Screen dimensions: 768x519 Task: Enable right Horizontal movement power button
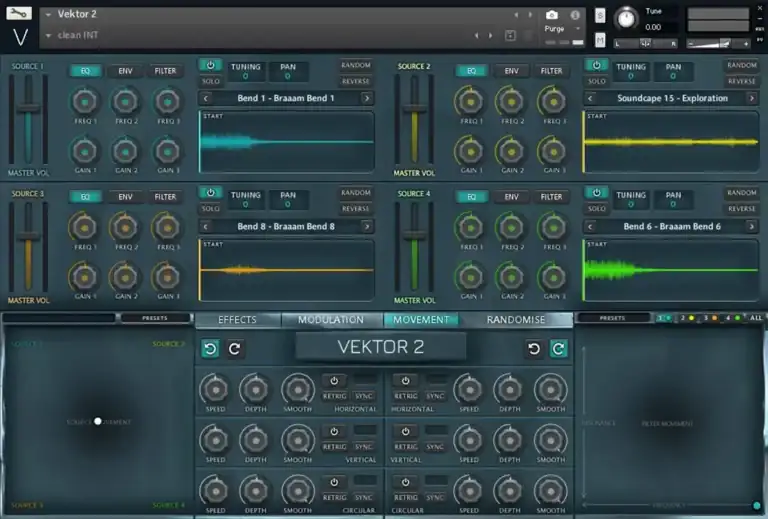coord(406,380)
